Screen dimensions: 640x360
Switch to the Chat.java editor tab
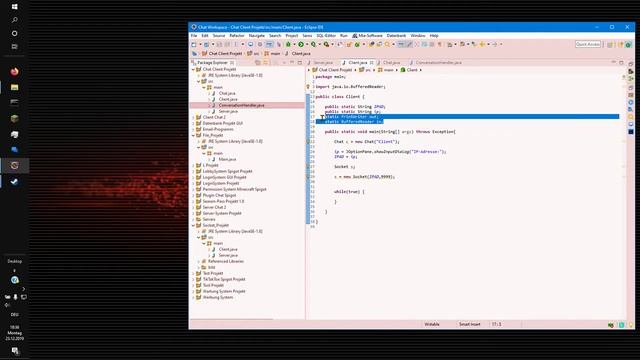pyautogui.click(x=391, y=63)
